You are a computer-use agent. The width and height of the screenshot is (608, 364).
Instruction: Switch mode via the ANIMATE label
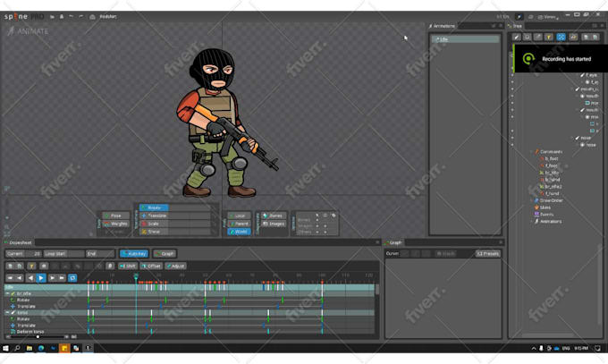coord(28,31)
